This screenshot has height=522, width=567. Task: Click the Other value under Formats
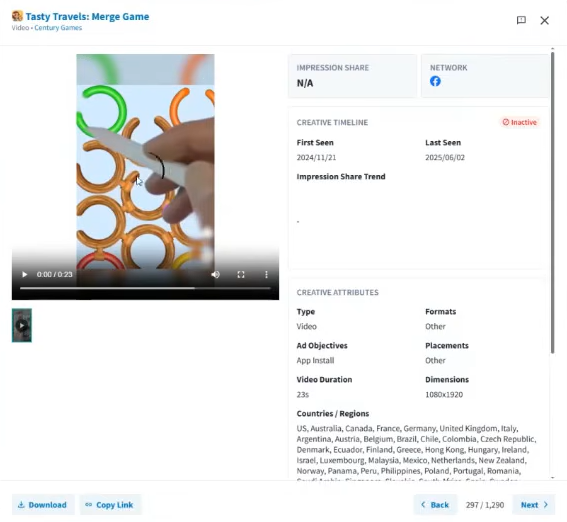[x=435, y=327]
